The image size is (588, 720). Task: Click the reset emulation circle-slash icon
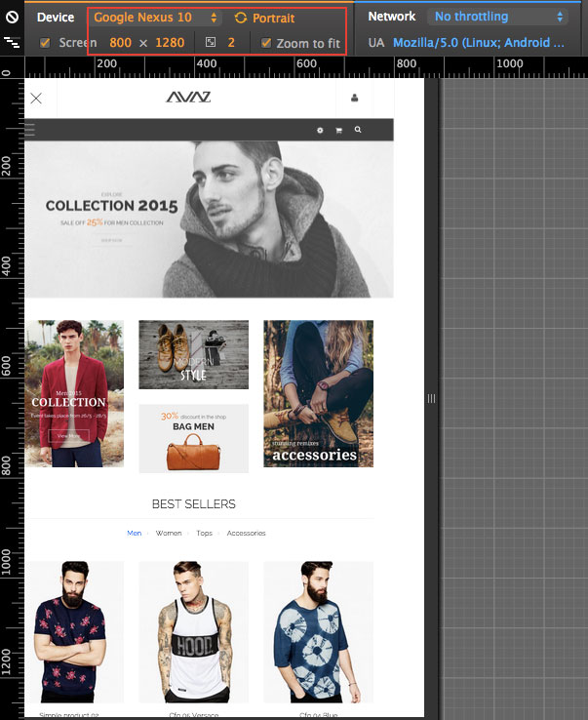tap(13, 18)
